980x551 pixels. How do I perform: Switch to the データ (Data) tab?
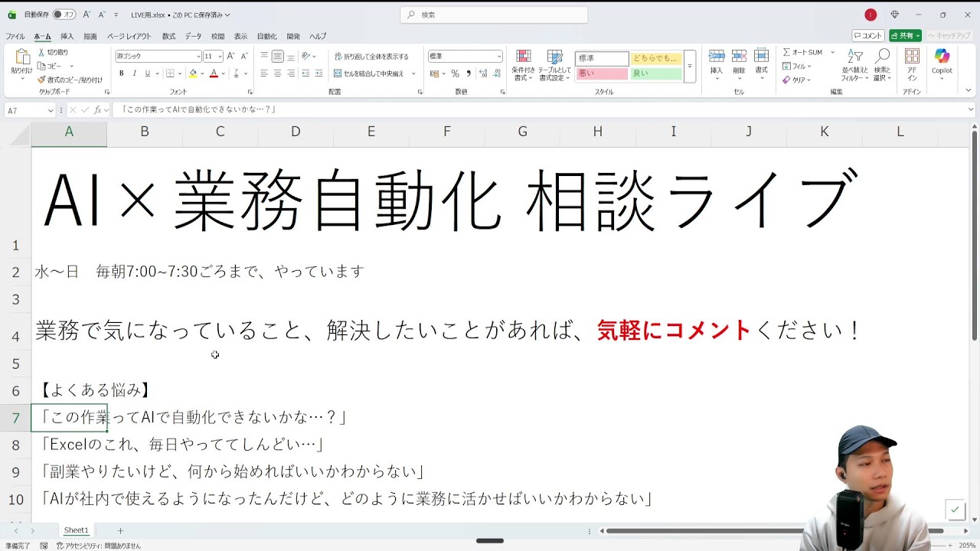(x=193, y=36)
